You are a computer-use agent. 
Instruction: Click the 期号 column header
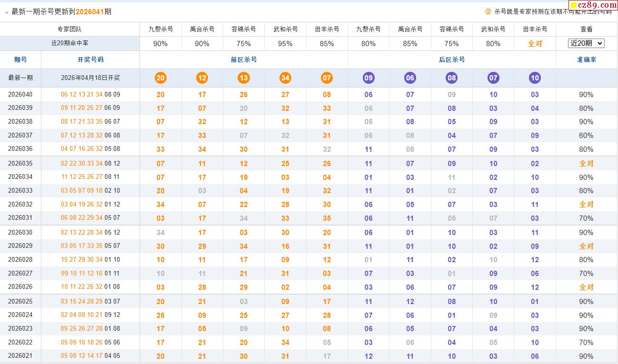(x=20, y=60)
